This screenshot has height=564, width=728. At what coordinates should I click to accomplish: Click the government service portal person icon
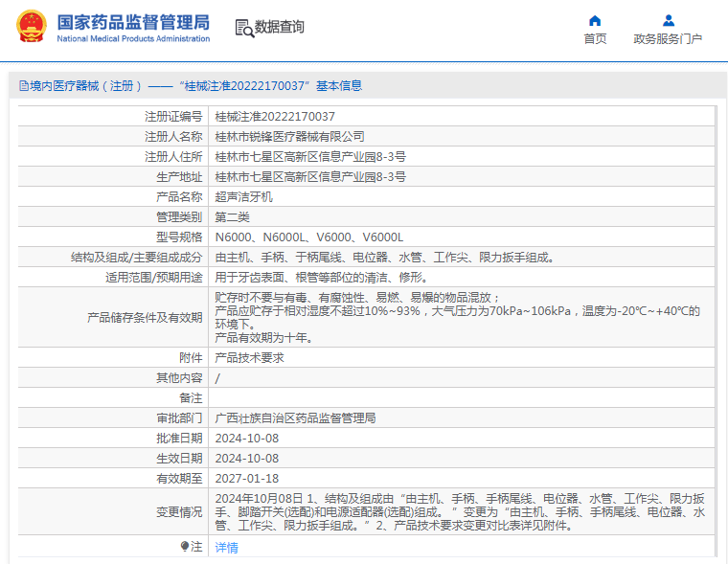pos(669,20)
